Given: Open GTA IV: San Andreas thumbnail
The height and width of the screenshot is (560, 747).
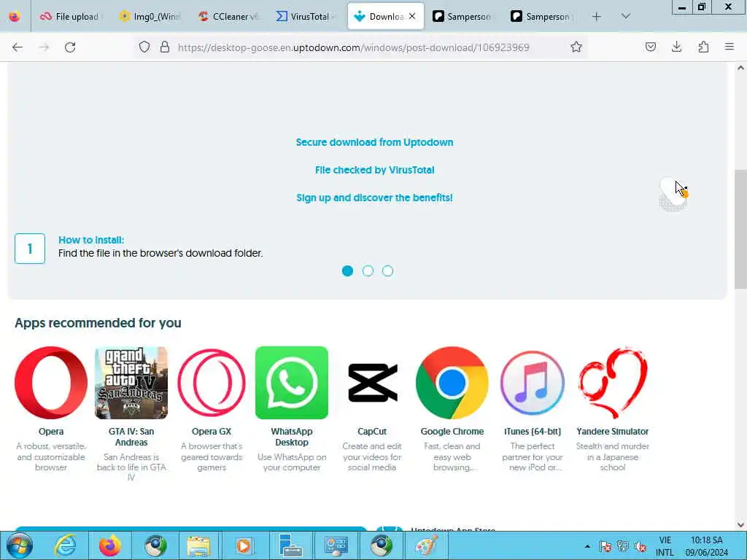Looking at the screenshot, I should pos(131,383).
